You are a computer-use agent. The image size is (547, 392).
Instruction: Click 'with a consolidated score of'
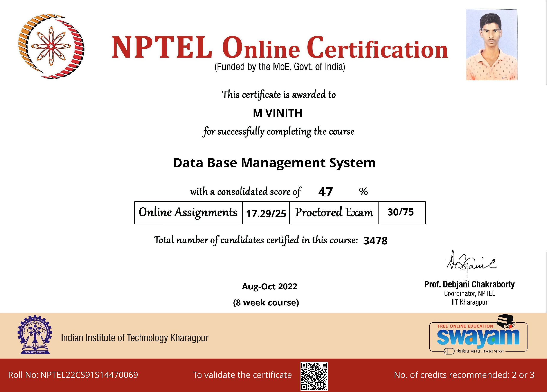(246, 192)
